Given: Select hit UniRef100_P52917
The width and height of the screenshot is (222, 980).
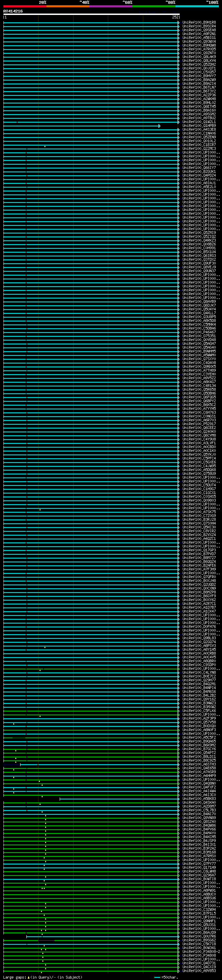Looking at the screenshot, I should click(x=199, y=424).
